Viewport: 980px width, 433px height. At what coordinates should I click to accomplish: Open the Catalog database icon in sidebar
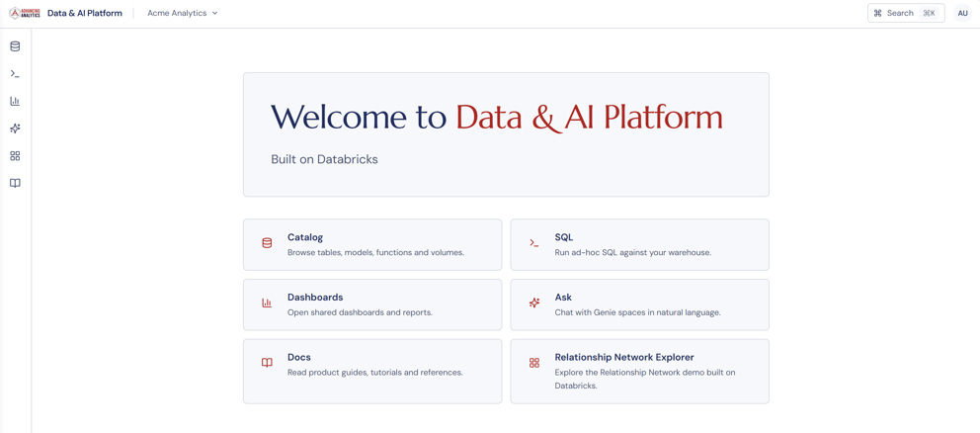point(15,46)
